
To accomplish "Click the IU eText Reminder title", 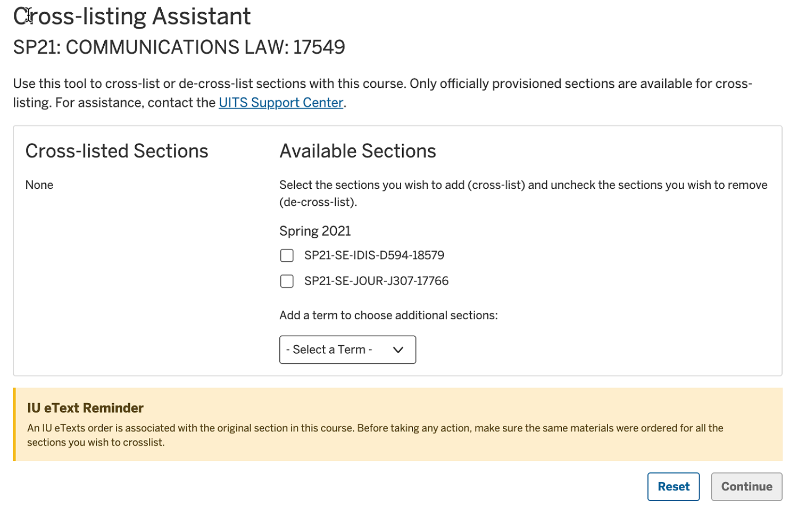I will pos(85,408).
